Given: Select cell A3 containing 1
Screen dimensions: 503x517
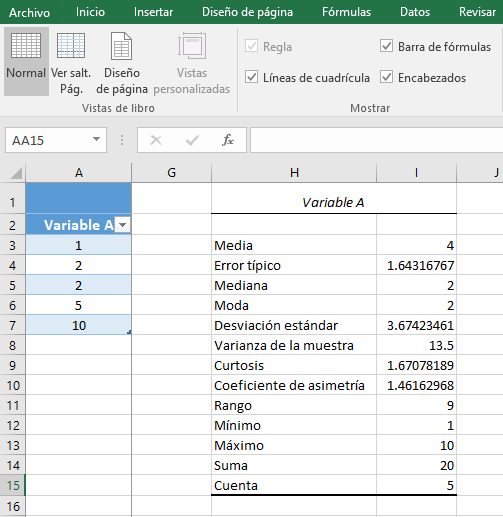Looking at the screenshot, I should tap(79, 245).
